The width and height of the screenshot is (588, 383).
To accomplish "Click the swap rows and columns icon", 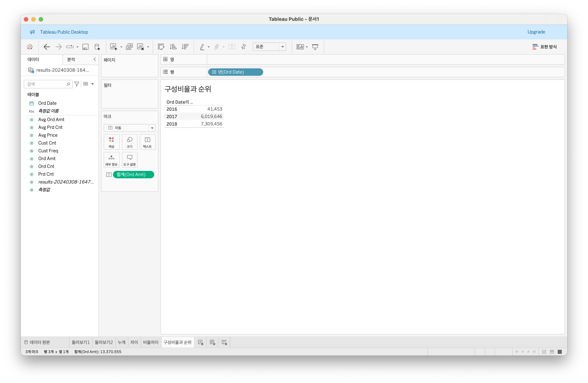I will pos(161,47).
